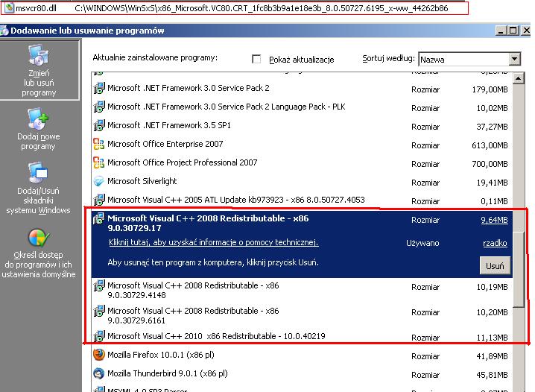This screenshot has height=392, width=535.
Task: Click icon of selected Visual C++ 2008 9.0.30729.17
Action: 98,218
